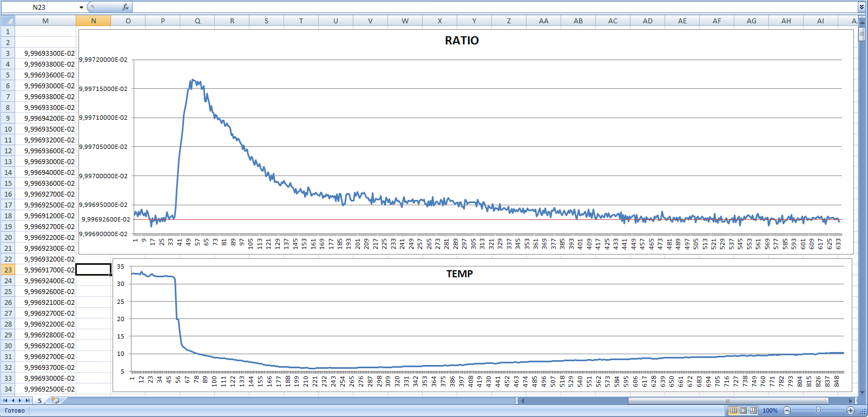Viewport: 868px width, 417px height.
Task: Select row 23 header
Action: point(8,270)
